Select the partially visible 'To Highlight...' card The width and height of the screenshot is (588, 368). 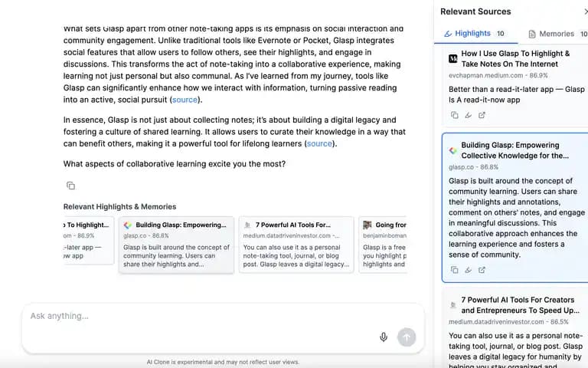point(89,240)
